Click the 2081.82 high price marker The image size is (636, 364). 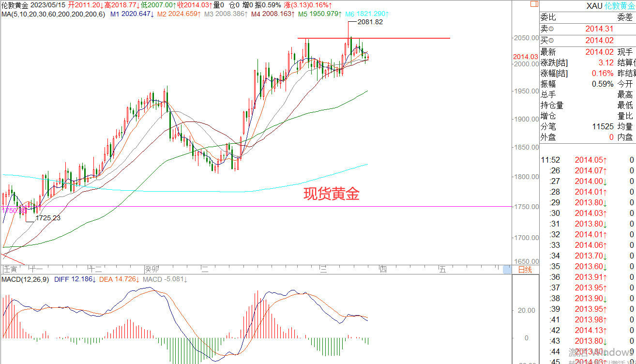[370, 22]
